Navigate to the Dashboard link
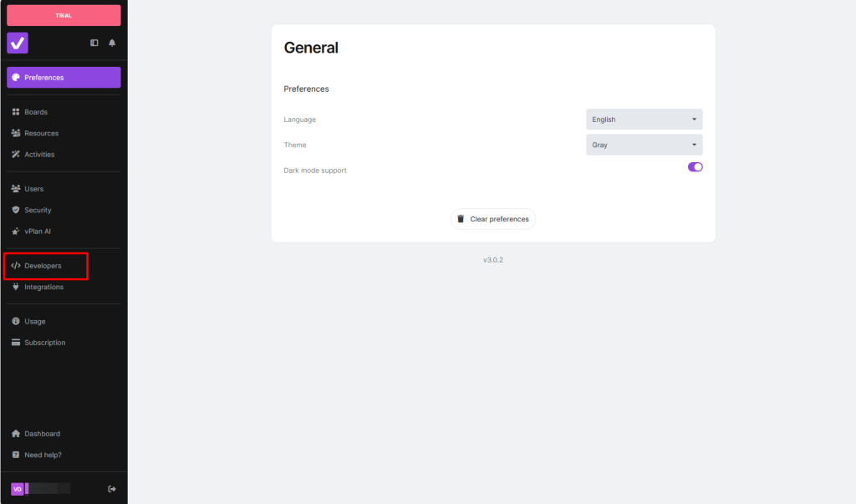 tap(42, 434)
